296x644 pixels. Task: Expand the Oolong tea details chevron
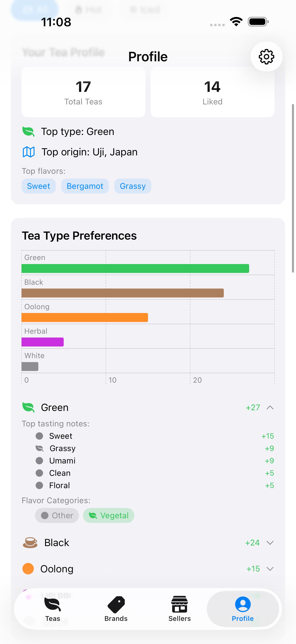(x=270, y=569)
